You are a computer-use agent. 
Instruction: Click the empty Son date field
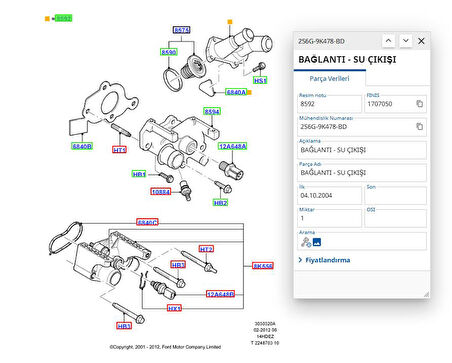tap(395, 195)
